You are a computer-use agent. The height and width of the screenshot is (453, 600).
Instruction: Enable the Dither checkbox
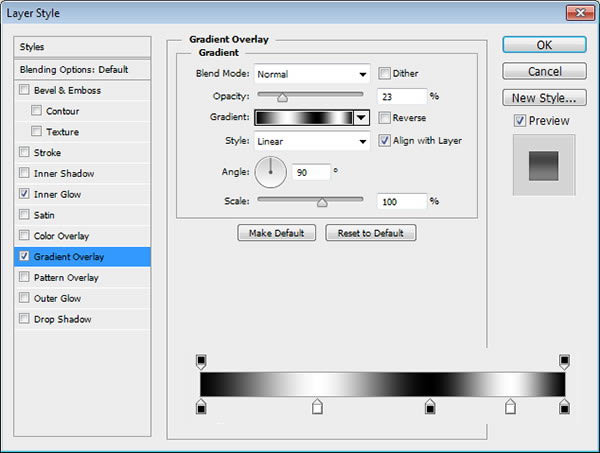pyautogui.click(x=384, y=73)
